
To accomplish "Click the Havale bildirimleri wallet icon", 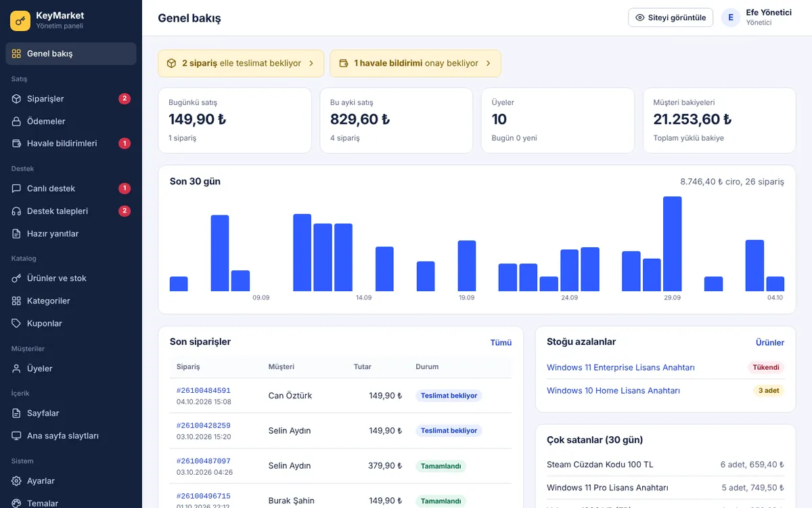I will (x=17, y=144).
